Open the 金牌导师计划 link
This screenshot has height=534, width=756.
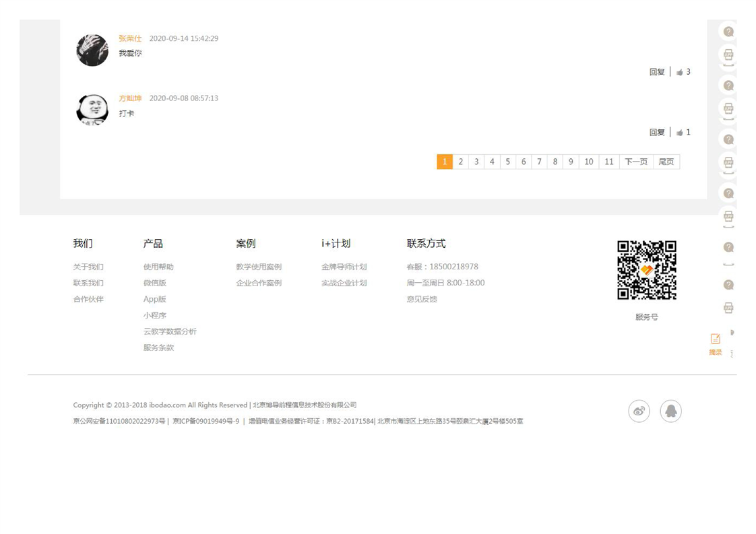[x=344, y=267]
